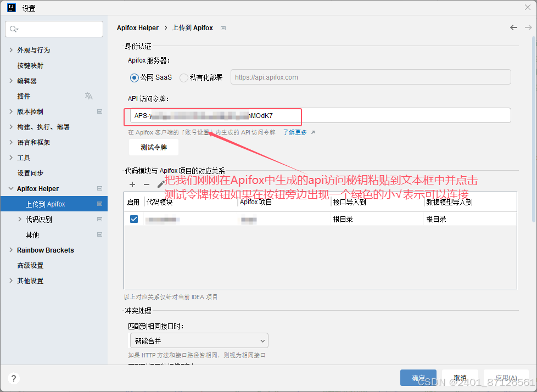
Task: Click Apifox Helper in the breadcrumb
Action: pos(138,28)
